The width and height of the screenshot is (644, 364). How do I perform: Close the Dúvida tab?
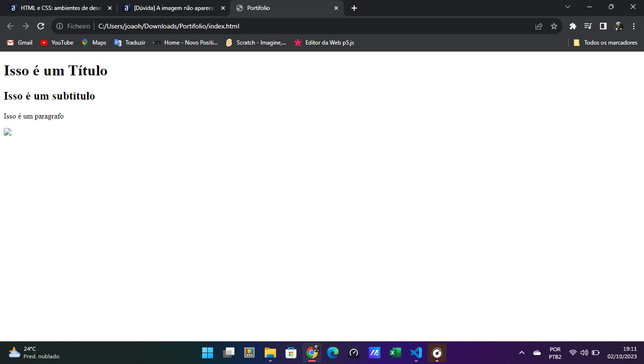pos(223,8)
